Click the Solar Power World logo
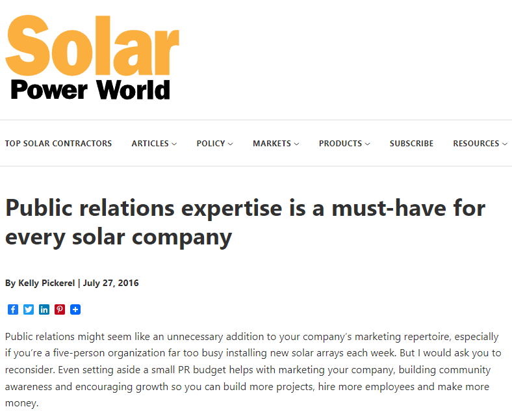The height and width of the screenshot is (420, 512). (x=92, y=59)
